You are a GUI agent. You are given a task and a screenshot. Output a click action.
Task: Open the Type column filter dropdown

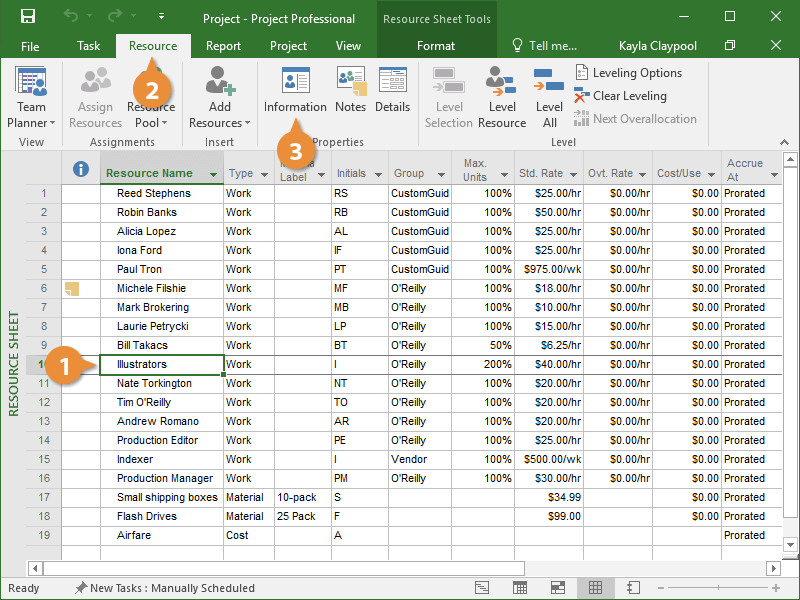point(264,175)
